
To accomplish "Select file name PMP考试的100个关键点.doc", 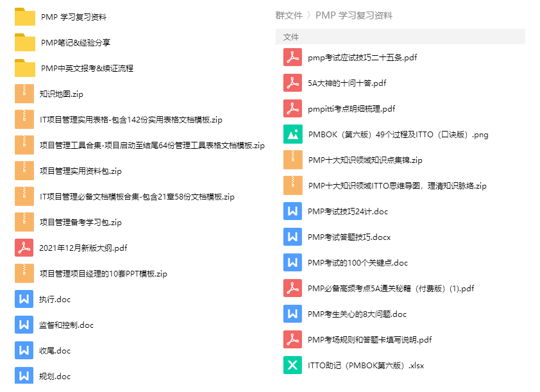I will point(358,263).
